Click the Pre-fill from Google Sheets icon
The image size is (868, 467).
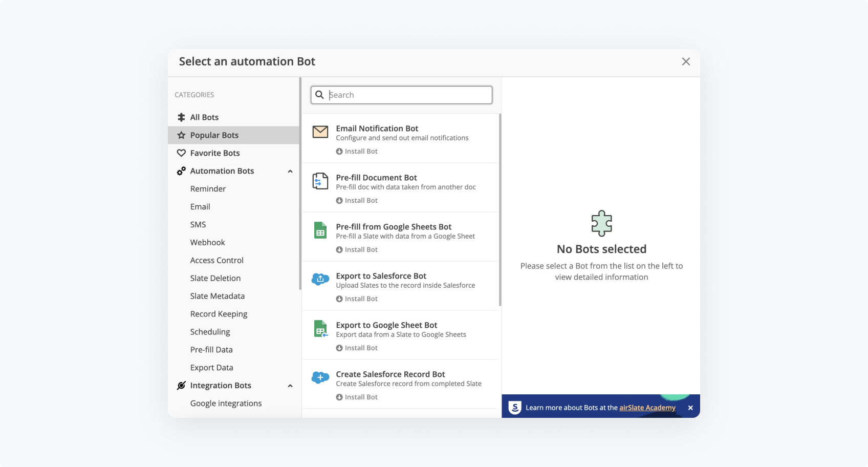pyautogui.click(x=320, y=230)
